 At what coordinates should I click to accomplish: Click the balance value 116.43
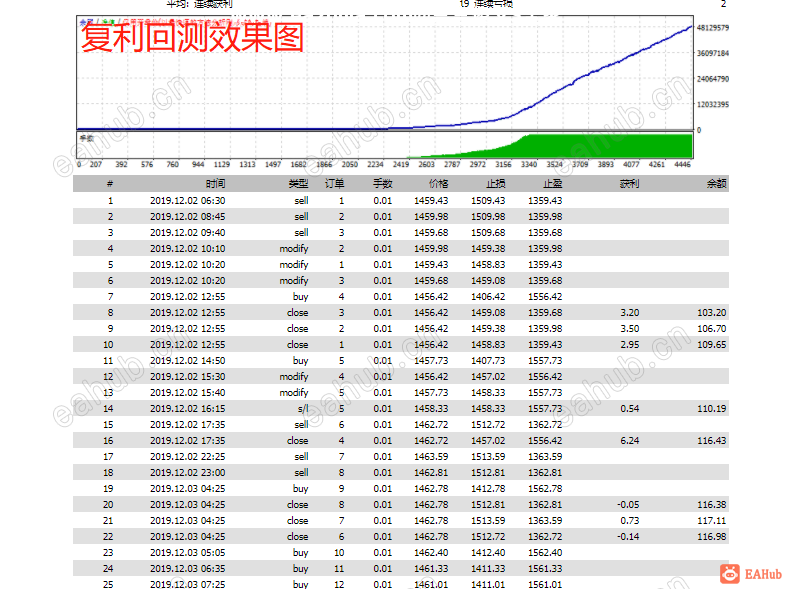pyautogui.click(x=712, y=441)
